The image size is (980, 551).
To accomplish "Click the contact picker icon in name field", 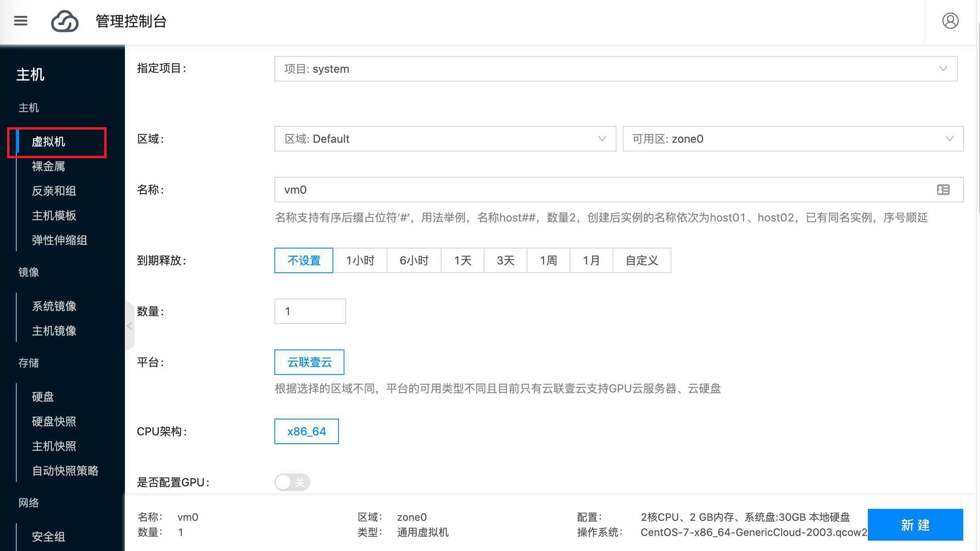I will coord(943,190).
